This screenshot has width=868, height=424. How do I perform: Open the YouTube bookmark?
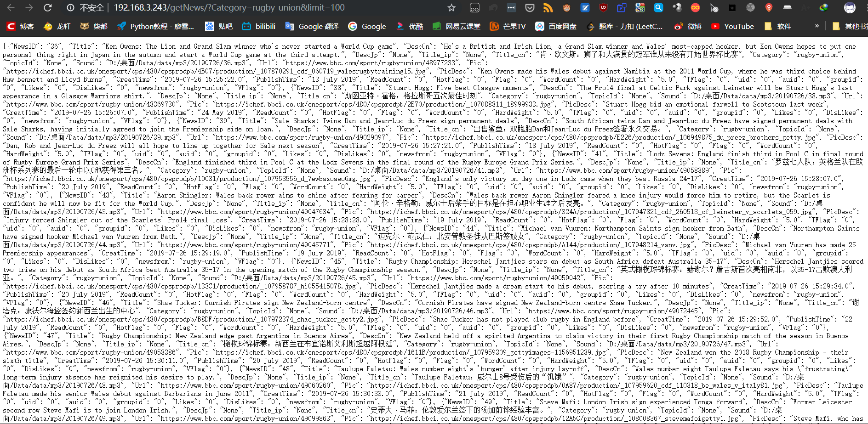click(x=732, y=26)
